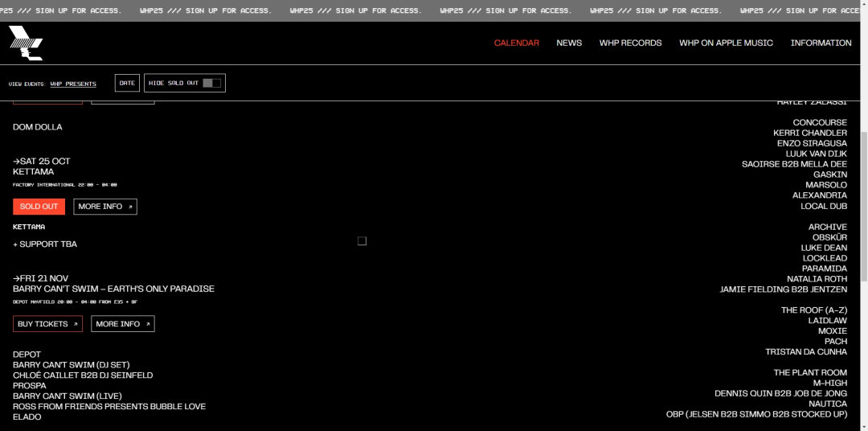Viewport: 868px width, 431px height.
Task: Click Laidlaw in the lineup
Action: [828, 321]
